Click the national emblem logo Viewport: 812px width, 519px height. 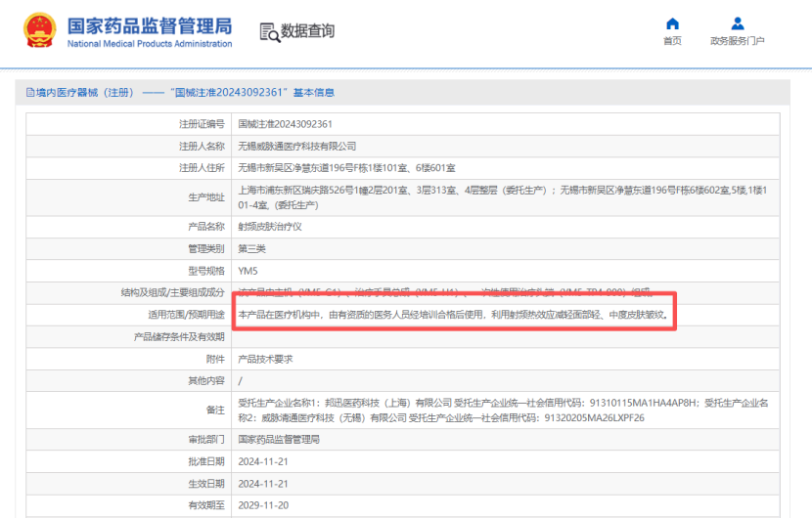point(40,30)
